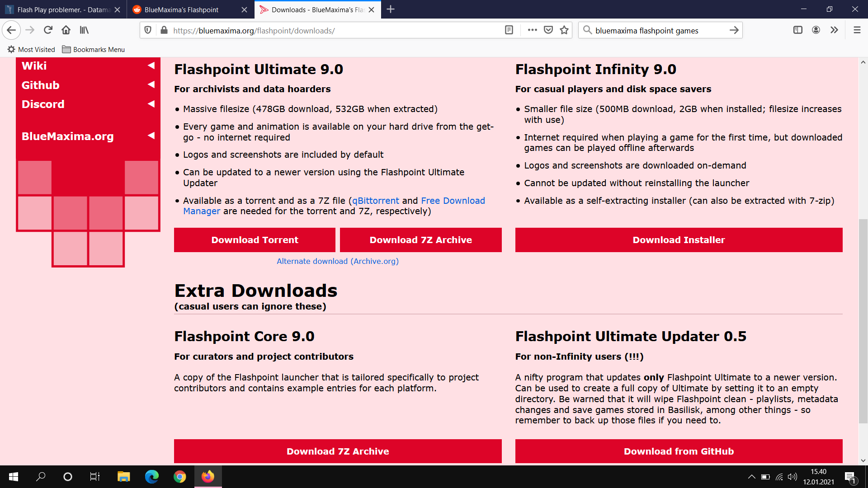Expand the arrow beside Discord
Viewport: 868px width, 488px height.
151,104
